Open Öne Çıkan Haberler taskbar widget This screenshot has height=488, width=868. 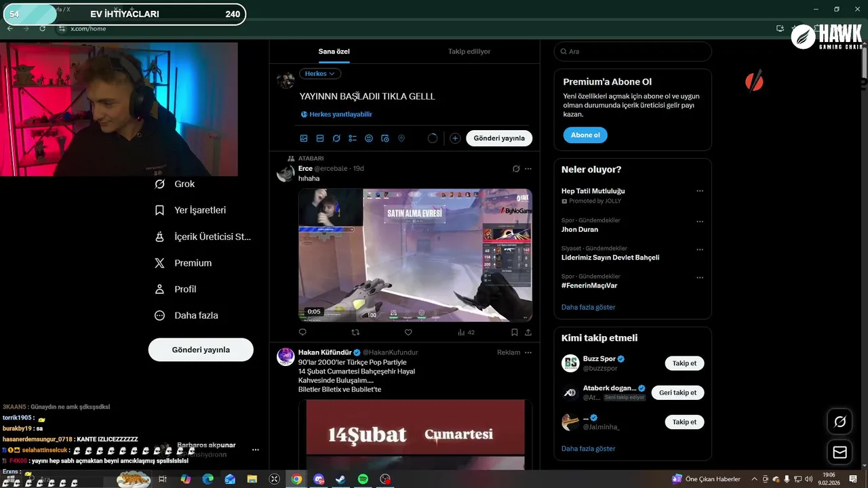click(x=706, y=479)
